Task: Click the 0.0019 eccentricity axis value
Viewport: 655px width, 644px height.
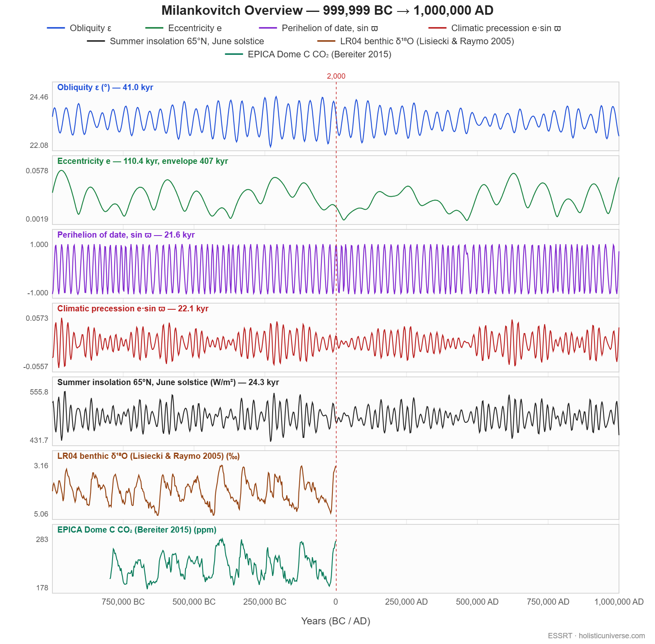Action: pos(37,219)
